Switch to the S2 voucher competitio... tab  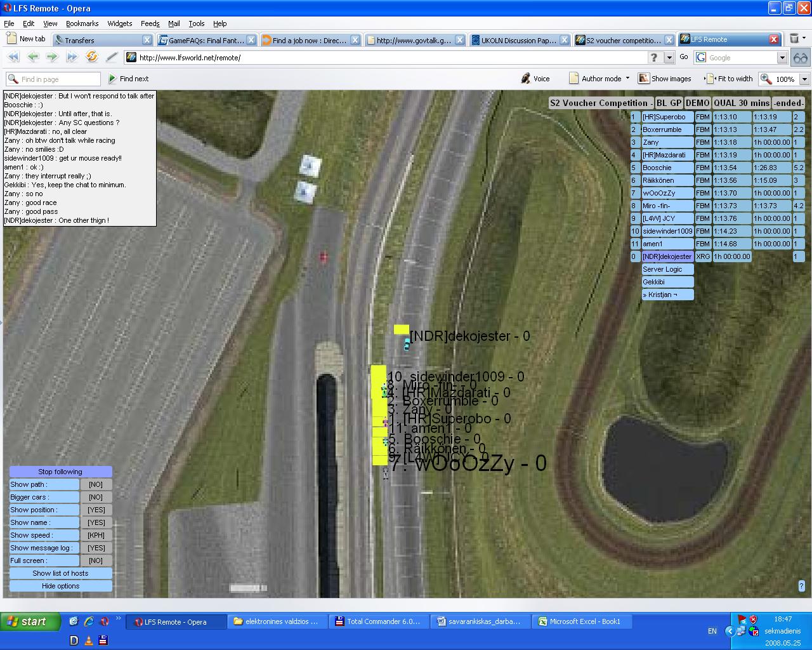tap(624, 40)
